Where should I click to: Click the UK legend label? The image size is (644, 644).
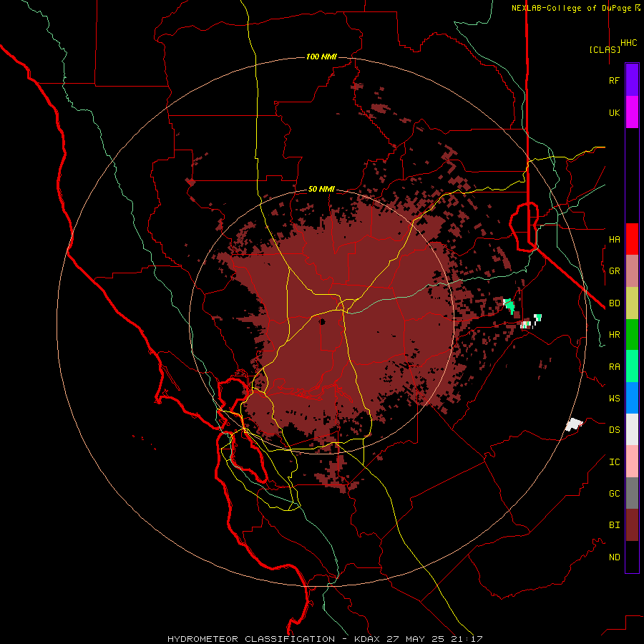(x=614, y=113)
